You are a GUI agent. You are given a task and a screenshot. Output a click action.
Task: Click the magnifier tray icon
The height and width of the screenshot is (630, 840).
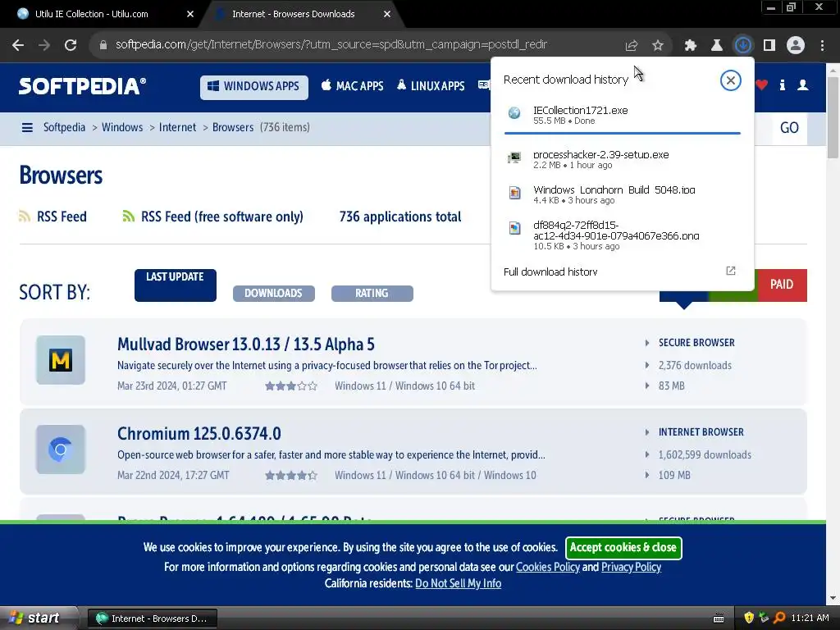779,619
